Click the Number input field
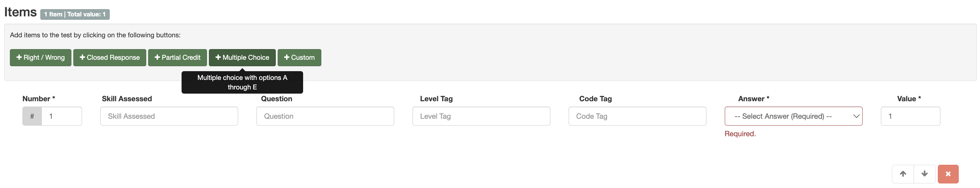This screenshot has height=188, width=980. [x=62, y=116]
